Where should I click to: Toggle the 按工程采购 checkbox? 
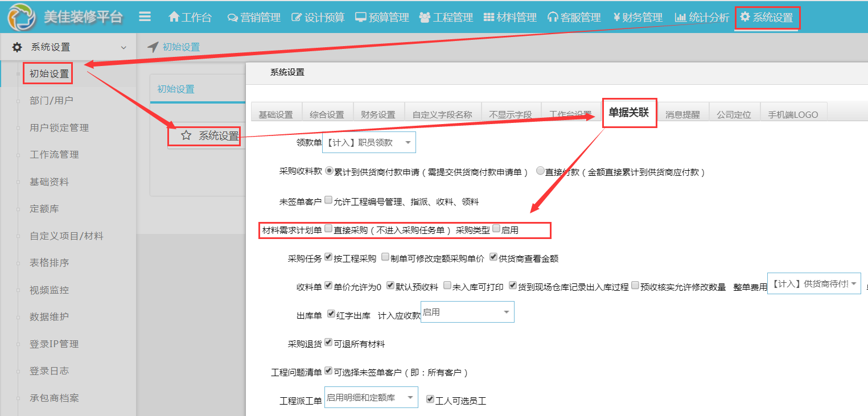click(328, 257)
